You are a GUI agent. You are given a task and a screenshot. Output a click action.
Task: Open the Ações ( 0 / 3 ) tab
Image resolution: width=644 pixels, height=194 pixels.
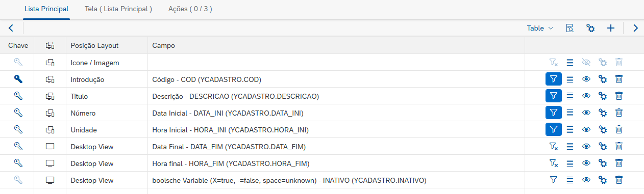click(x=190, y=9)
